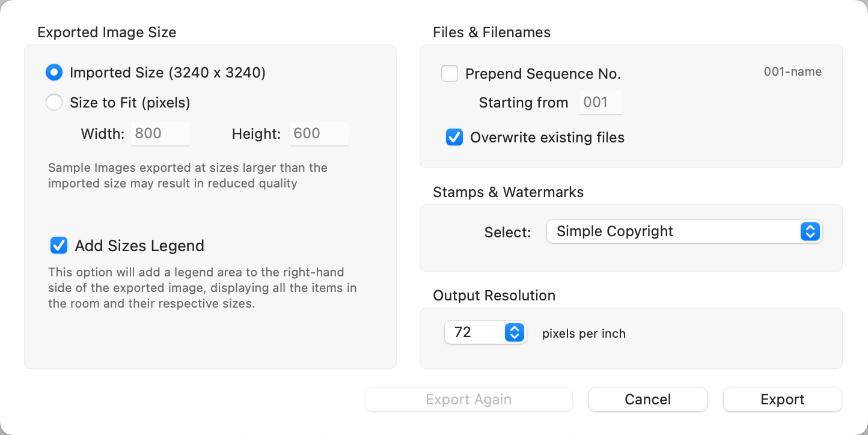This screenshot has width=868, height=435.
Task: Click the Width input field
Action: tap(160, 133)
